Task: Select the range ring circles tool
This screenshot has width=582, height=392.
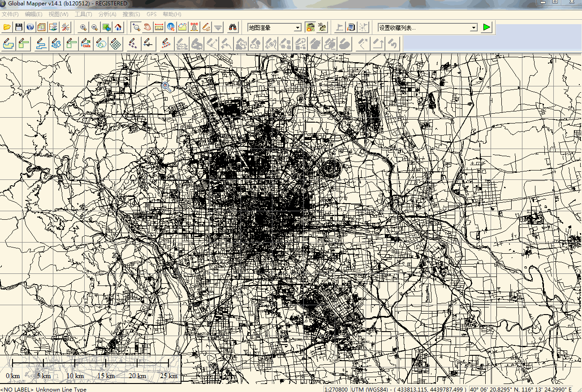Action: coord(101,43)
